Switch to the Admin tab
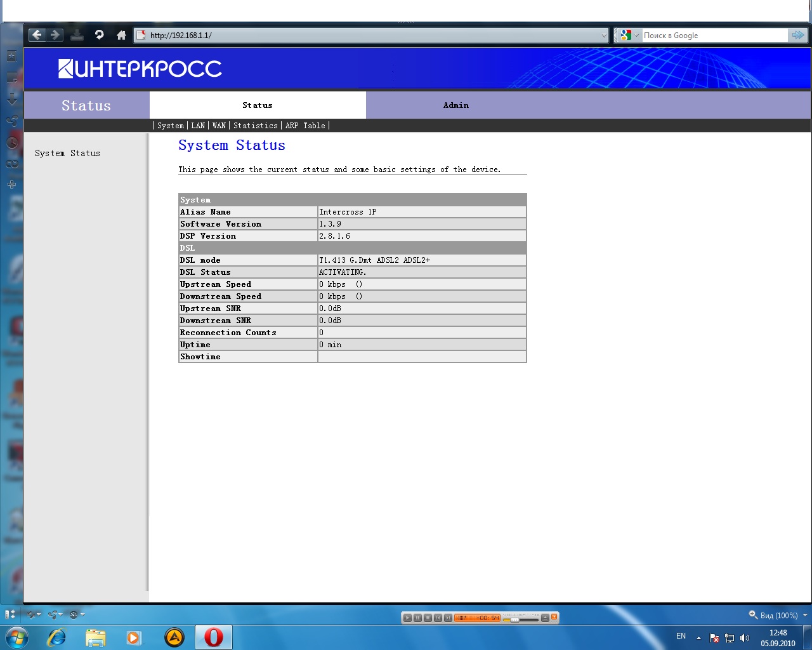This screenshot has height=650, width=812. tap(455, 105)
